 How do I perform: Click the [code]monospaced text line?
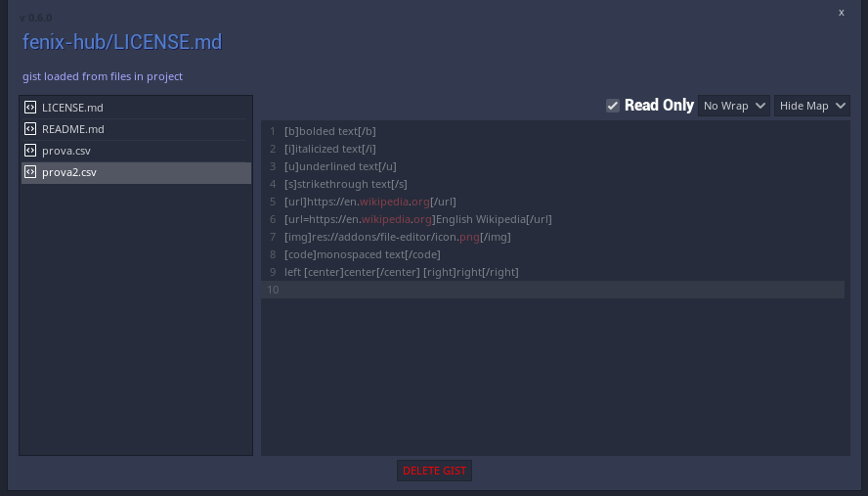(363, 254)
